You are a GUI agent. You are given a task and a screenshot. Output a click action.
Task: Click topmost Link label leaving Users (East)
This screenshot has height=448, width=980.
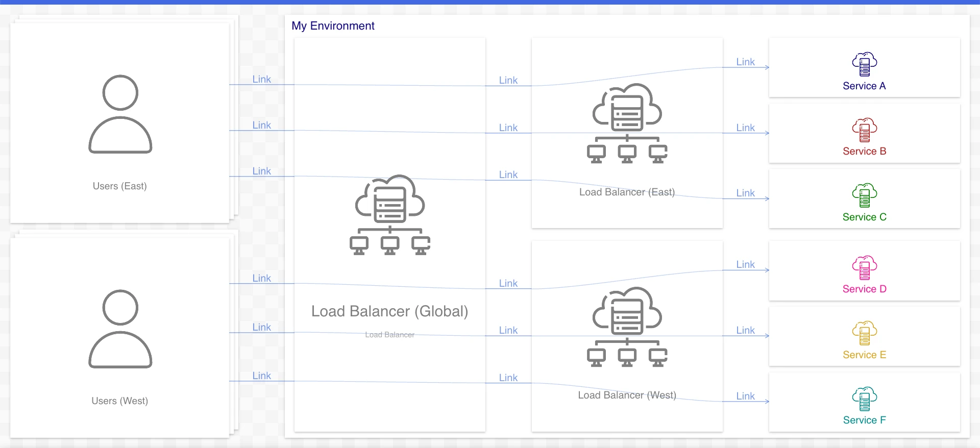(261, 79)
